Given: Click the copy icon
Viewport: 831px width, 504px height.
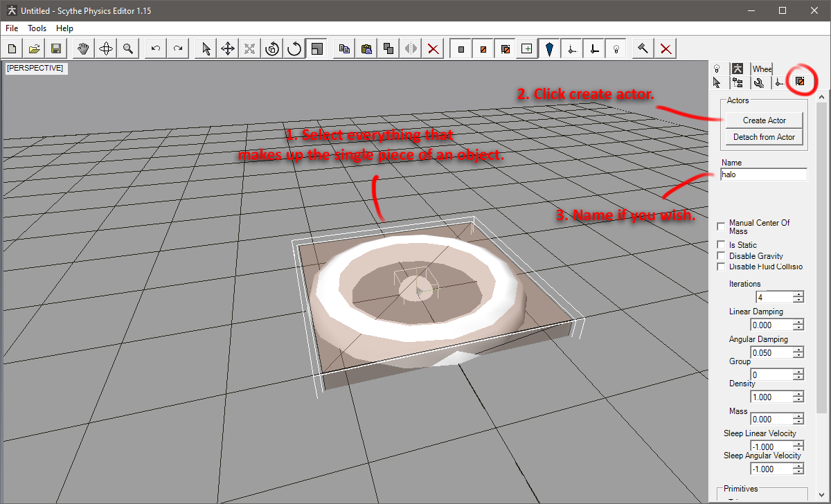Looking at the screenshot, I should point(344,48).
